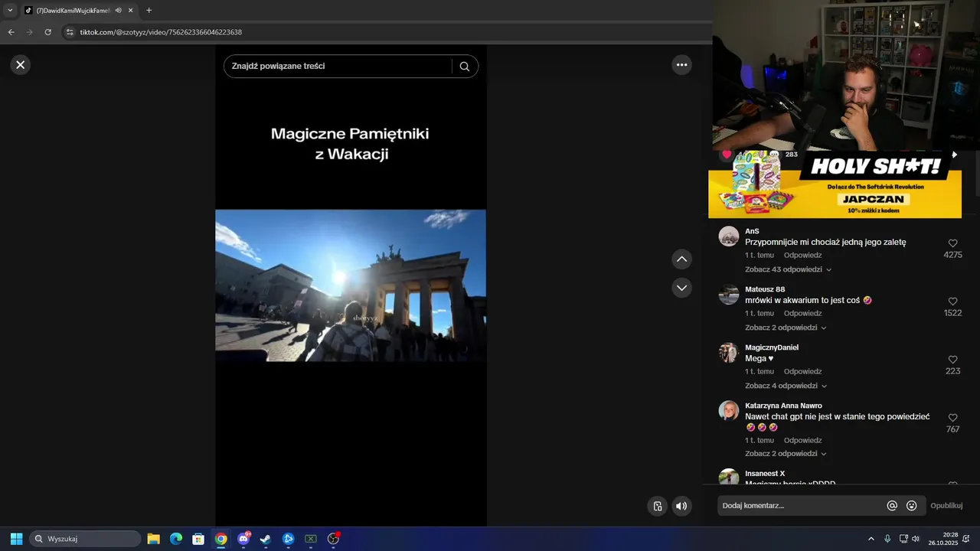Viewport: 980px width, 551px height.
Task: Open MagicznyDaniel profile avatar
Action: [729, 353]
